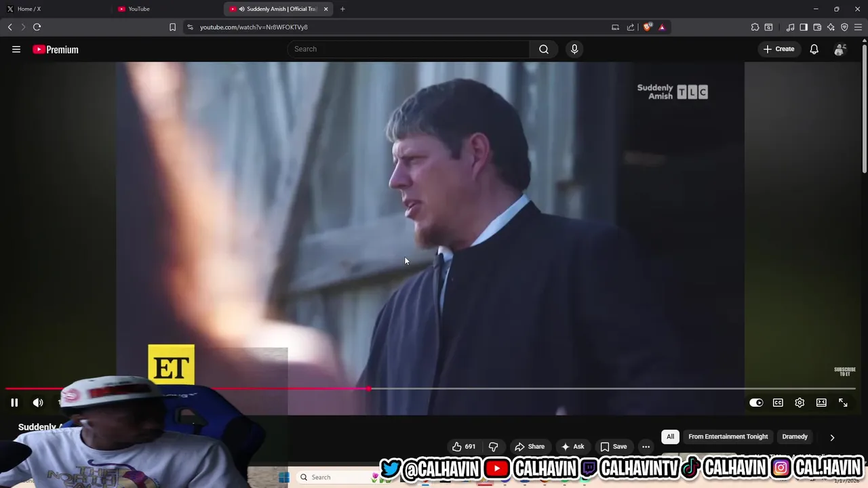
Task: Click Create button in YouTube header
Action: point(778,49)
